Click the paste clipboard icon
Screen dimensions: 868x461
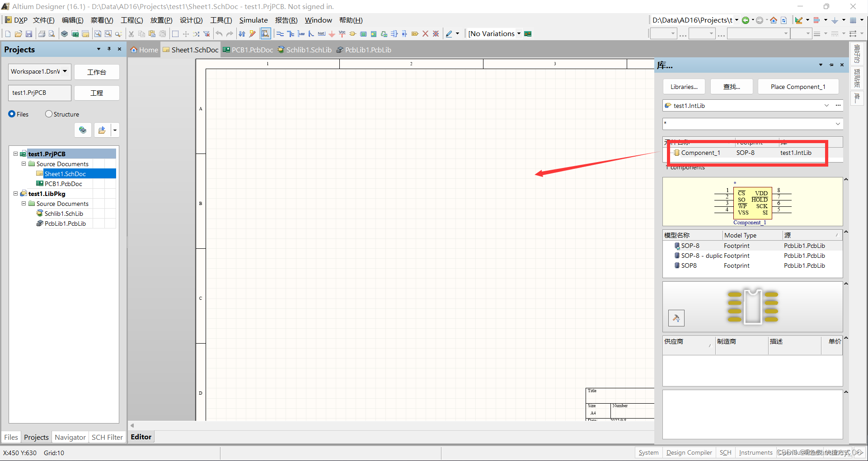tap(152, 34)
